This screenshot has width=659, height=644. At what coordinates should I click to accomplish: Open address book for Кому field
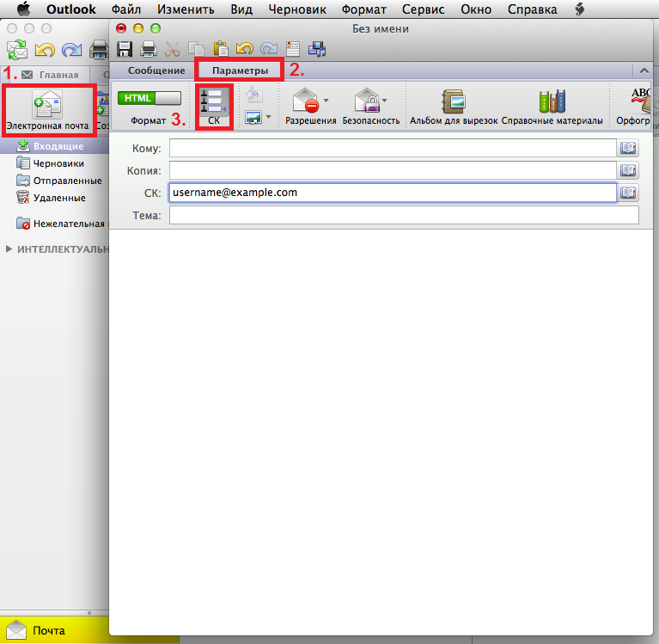click(628, 148)
